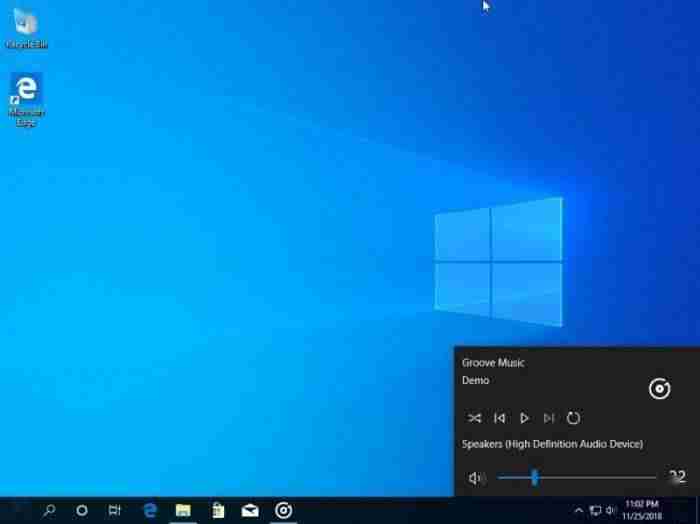Select the Microsoft Edge desktop shortcut
Image resolution: width=700 pixels, height=524 pixels.
click(26, 100)
